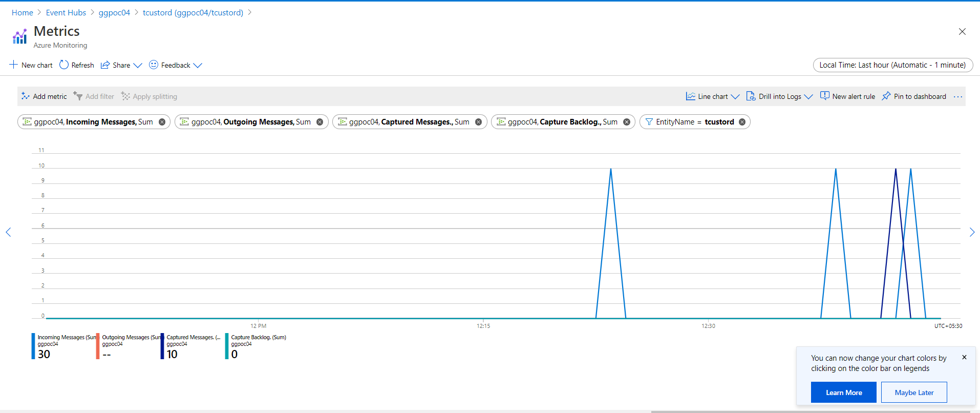The width and height of the screenshot is (980, 413).
Task: Click the Pin to dashboard pin icon
Action: (x=886, y=96)
